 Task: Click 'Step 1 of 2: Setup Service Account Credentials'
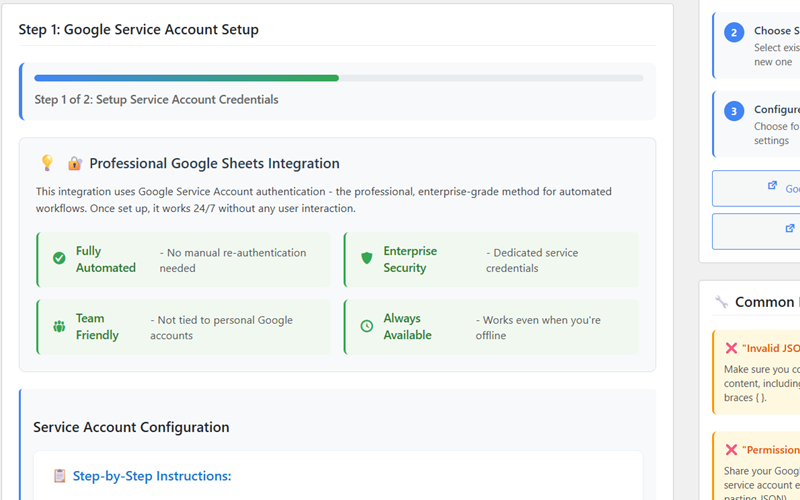point(157,99)
